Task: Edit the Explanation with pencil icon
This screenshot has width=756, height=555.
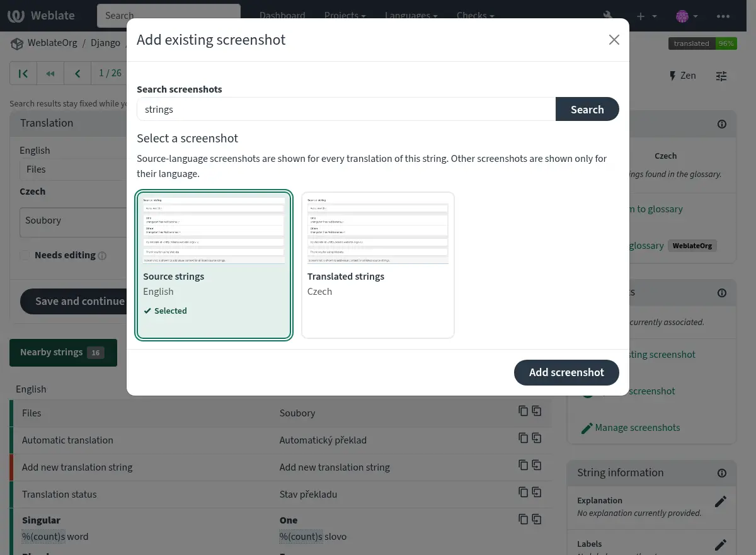Action: point(721,501)
